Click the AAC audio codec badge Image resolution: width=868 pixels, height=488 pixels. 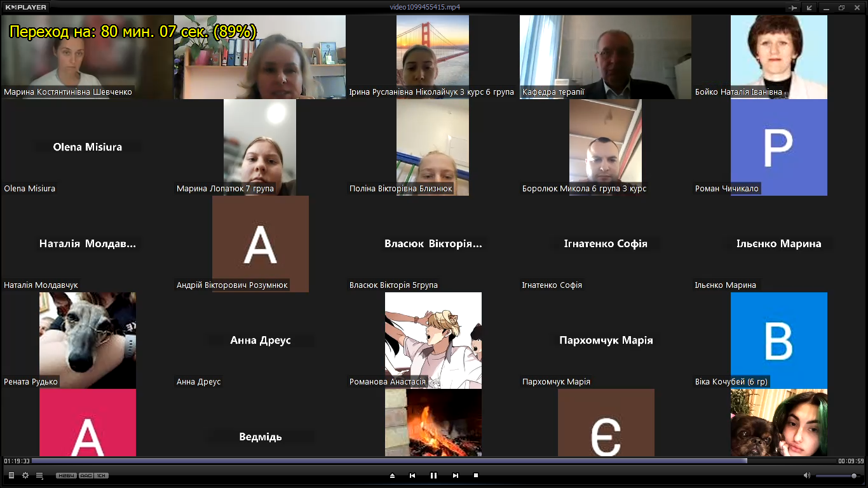coord(86,475)
